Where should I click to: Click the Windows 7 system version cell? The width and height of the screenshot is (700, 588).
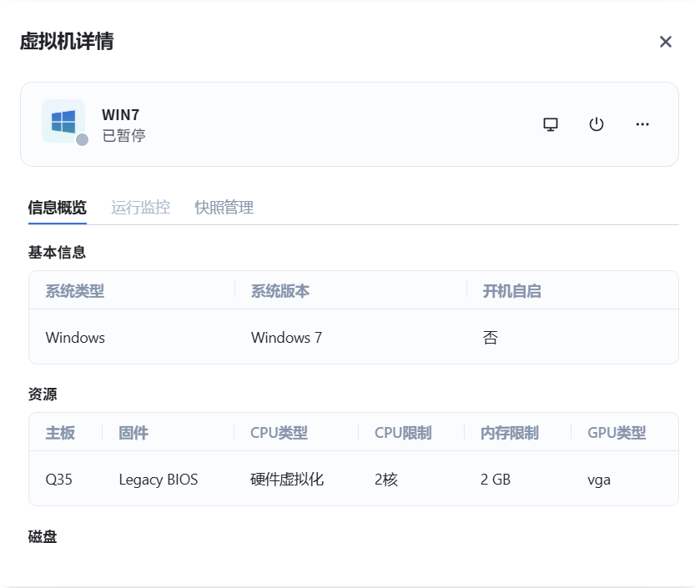pyautogui.click(x=286, y=338)
